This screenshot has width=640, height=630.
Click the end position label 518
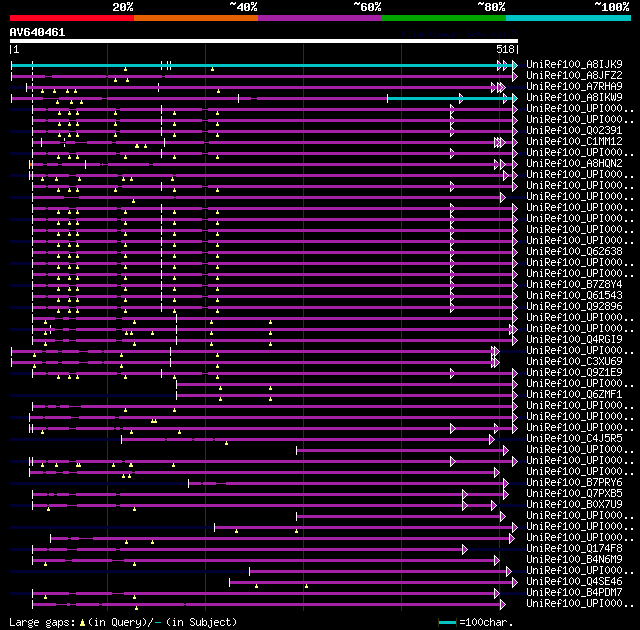pos(505,49)
